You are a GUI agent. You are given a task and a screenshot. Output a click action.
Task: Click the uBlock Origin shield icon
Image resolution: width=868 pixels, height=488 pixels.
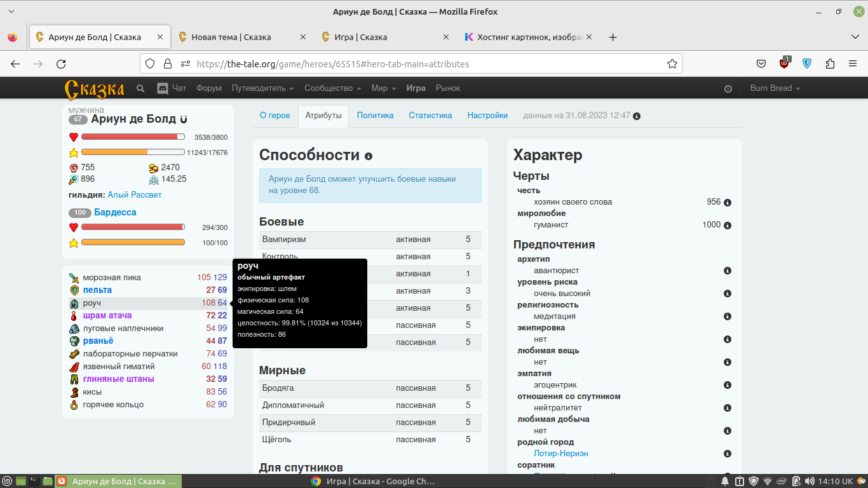point(785,64)
